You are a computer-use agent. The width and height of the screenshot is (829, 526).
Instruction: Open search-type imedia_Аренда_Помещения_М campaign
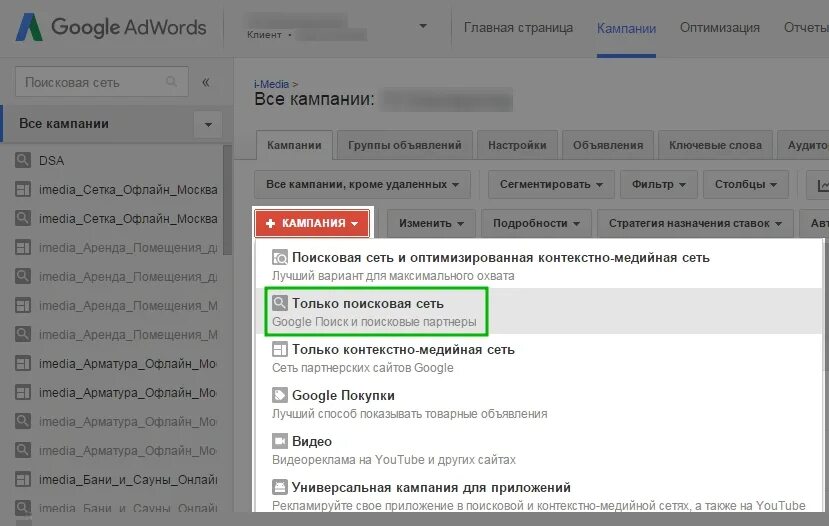tap(128, 335)
